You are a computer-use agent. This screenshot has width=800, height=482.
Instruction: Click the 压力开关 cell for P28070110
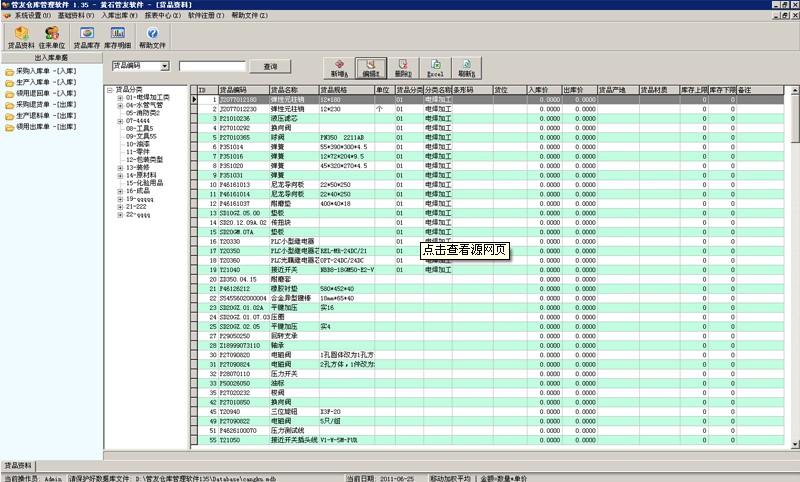coord(294,374)
